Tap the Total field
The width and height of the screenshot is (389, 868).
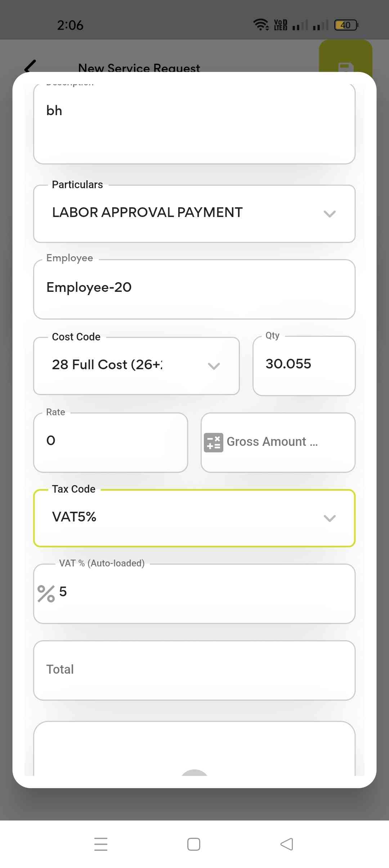(x=194, y=670)
